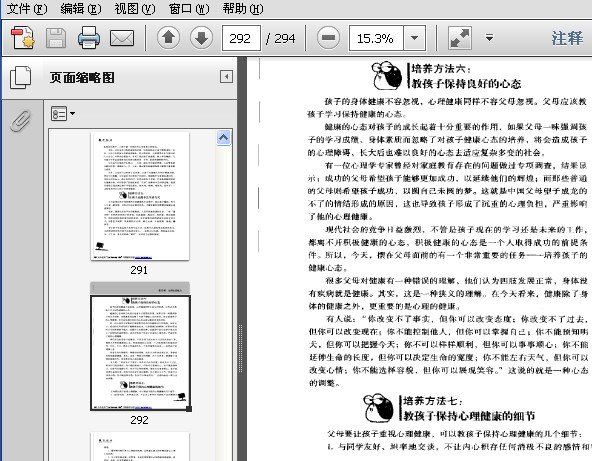Open the thumbnail options menu dropdown

click(x=63, y=113)
